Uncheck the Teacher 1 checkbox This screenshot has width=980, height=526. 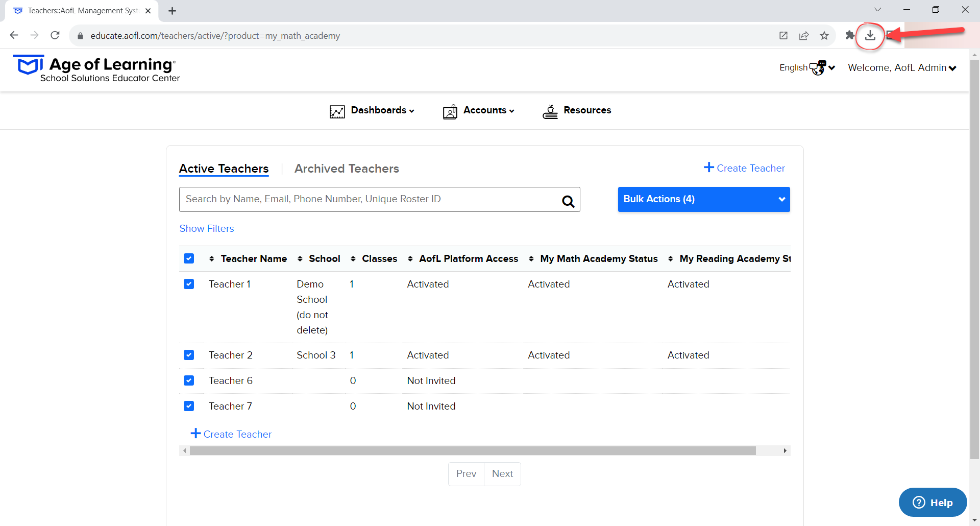(189, 284)
